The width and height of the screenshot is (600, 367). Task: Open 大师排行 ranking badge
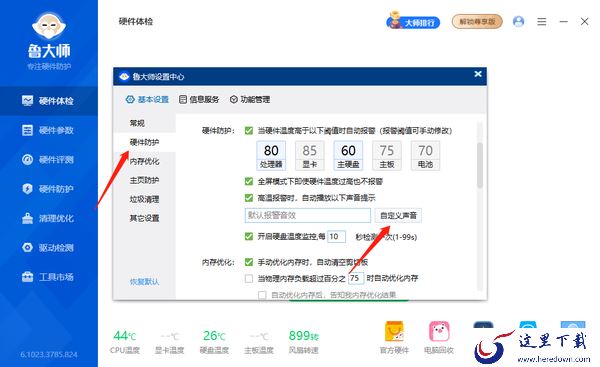(413, 21)
